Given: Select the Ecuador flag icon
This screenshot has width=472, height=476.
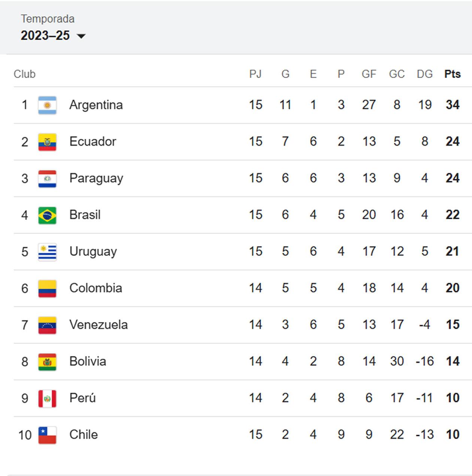Looking at the screenshot, I should tap(46, 142).
